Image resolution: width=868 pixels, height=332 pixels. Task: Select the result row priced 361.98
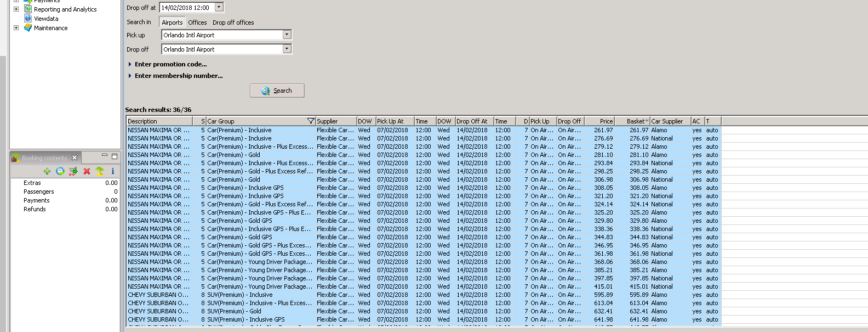pos(424,254)
